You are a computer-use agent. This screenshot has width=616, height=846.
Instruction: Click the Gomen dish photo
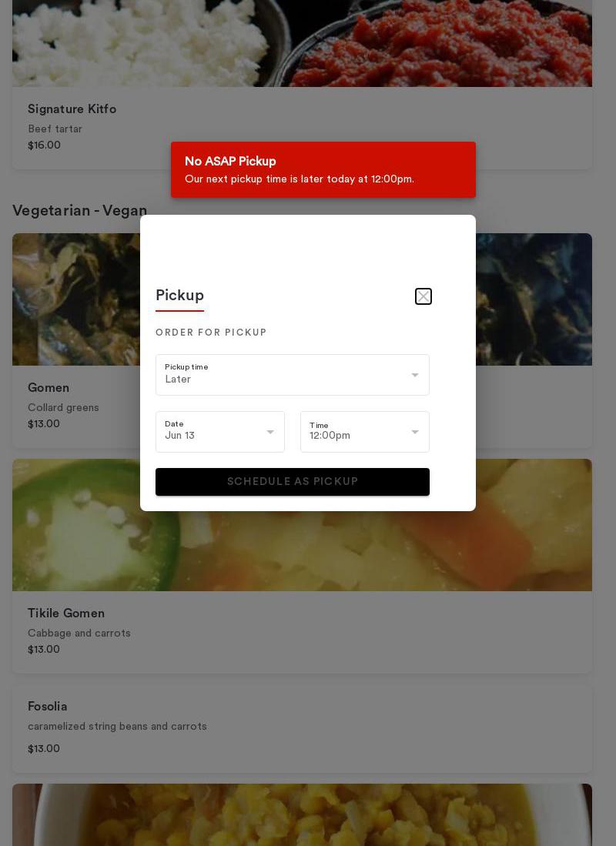click(x=75, y=299)
